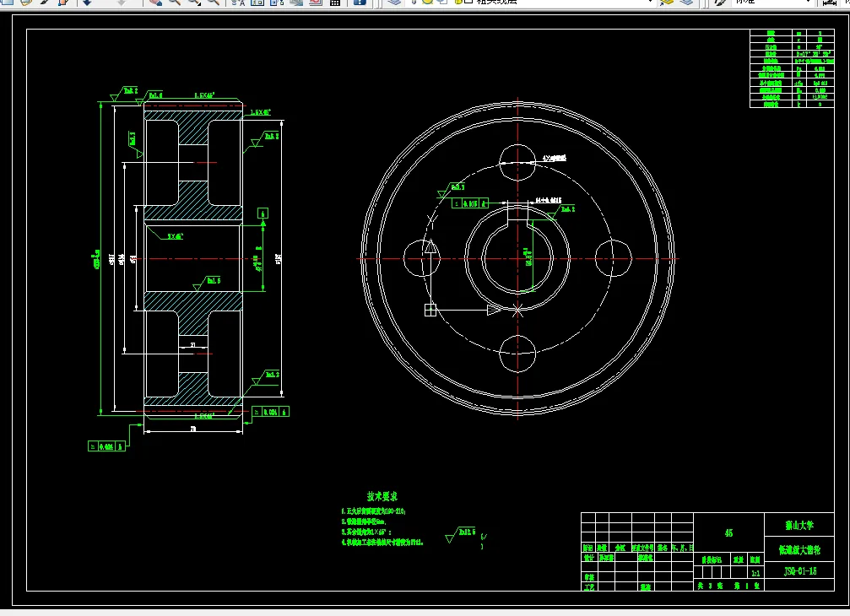Select the 技术要求 heading text
This screenshot has height=616, width=850.
pos(382,496)
